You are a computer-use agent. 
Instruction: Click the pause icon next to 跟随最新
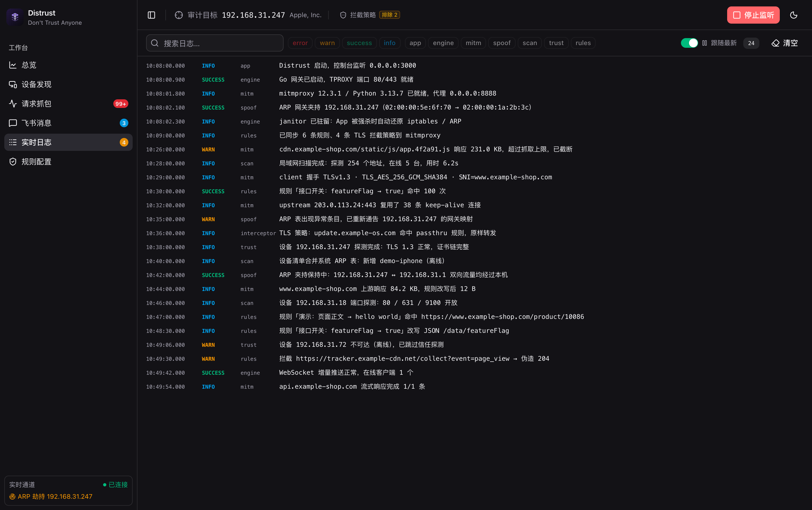pyautogui.click(x=704, y=43)
